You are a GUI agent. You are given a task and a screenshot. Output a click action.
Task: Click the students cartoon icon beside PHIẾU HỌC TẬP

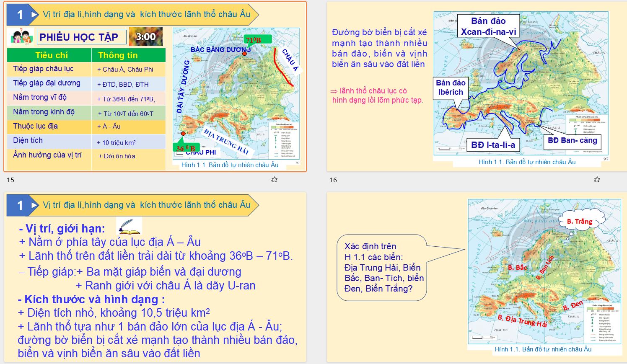click(21, 37)
